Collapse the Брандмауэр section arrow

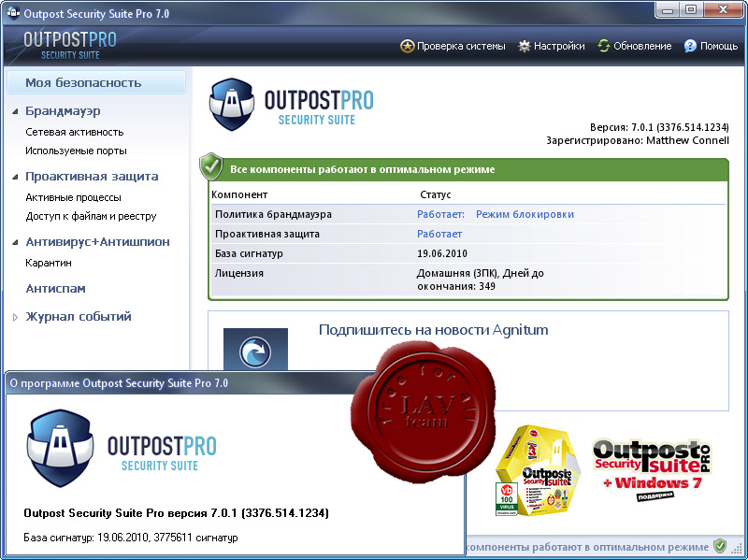click(15, 111)
